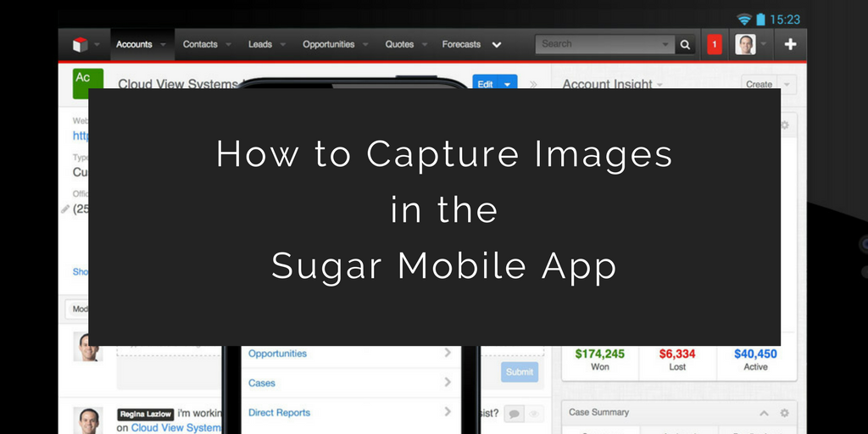Expand the Leads tab dropdown arrow

[x=283, y=44]
